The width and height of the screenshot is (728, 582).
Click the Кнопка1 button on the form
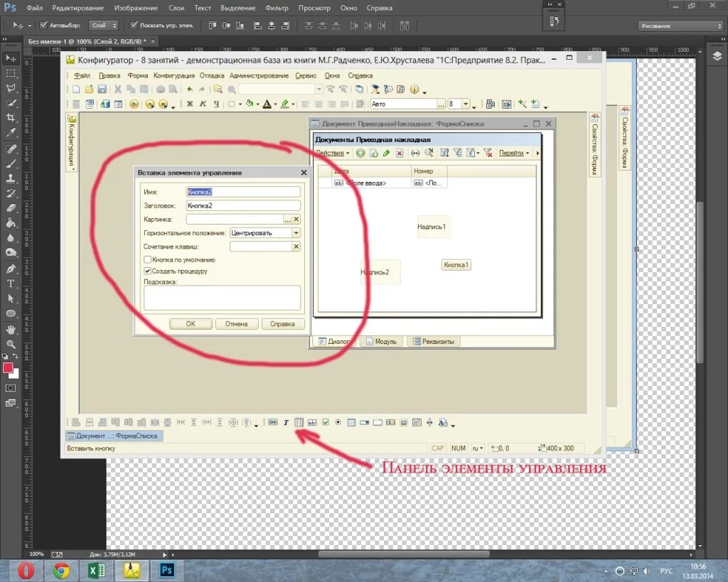tap(456, 264)
